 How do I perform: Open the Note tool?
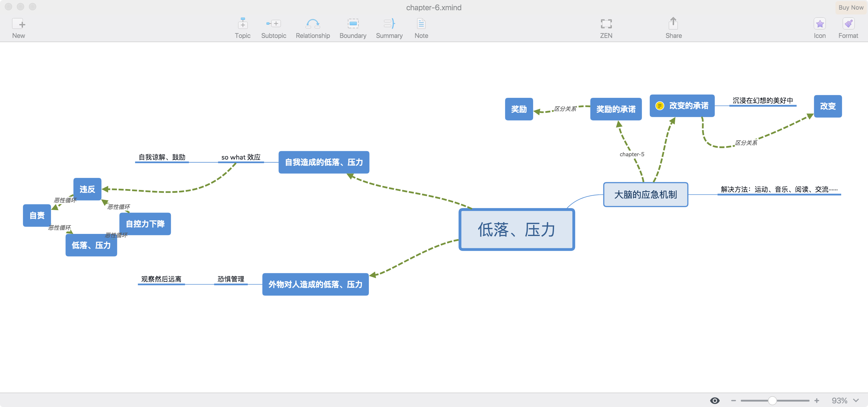click(421, 24)
